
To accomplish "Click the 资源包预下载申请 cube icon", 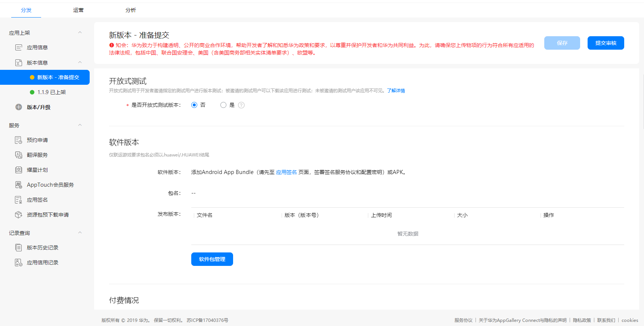I will click(x=19, y=215).
